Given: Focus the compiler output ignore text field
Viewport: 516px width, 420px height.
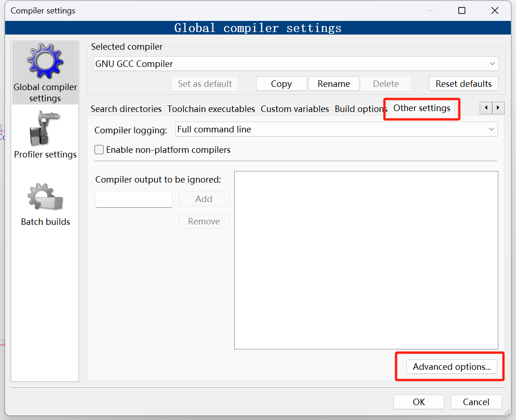Looking at the screenshot, I should (x=133, y=199).
